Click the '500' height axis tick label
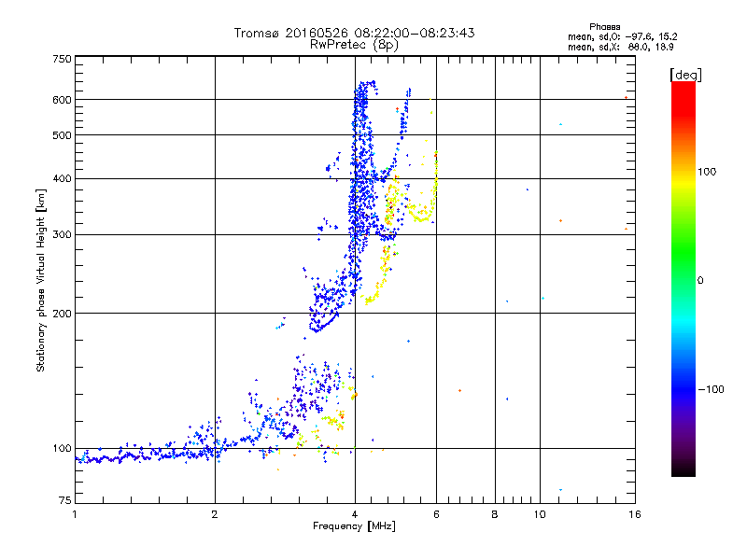 (x=62, y=135)
